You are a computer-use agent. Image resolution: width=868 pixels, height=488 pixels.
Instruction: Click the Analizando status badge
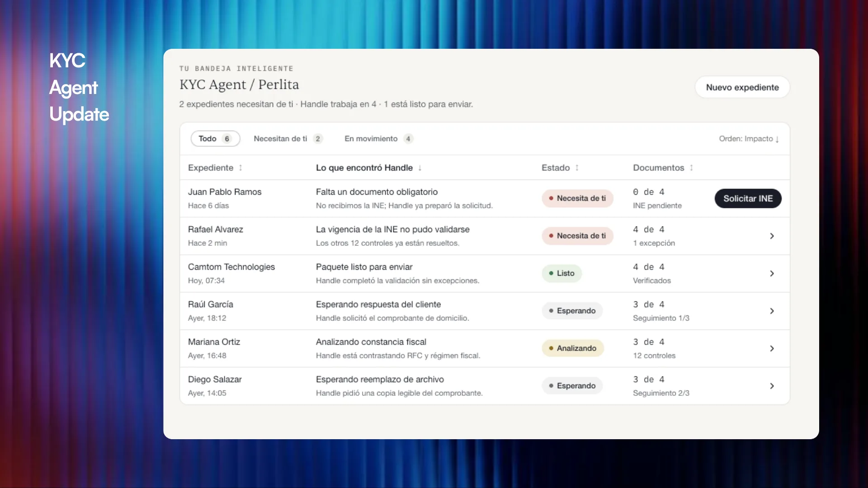click(573, 348)
